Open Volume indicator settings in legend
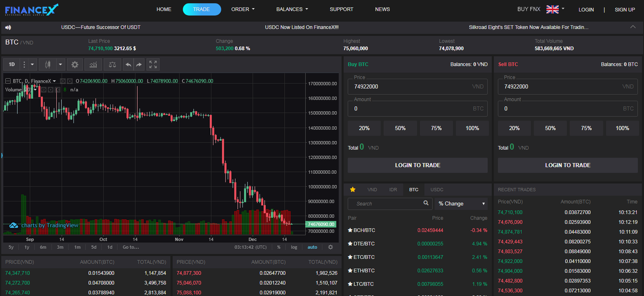The width and height of the screenshot is (644, 296). [x=51, y=89]
